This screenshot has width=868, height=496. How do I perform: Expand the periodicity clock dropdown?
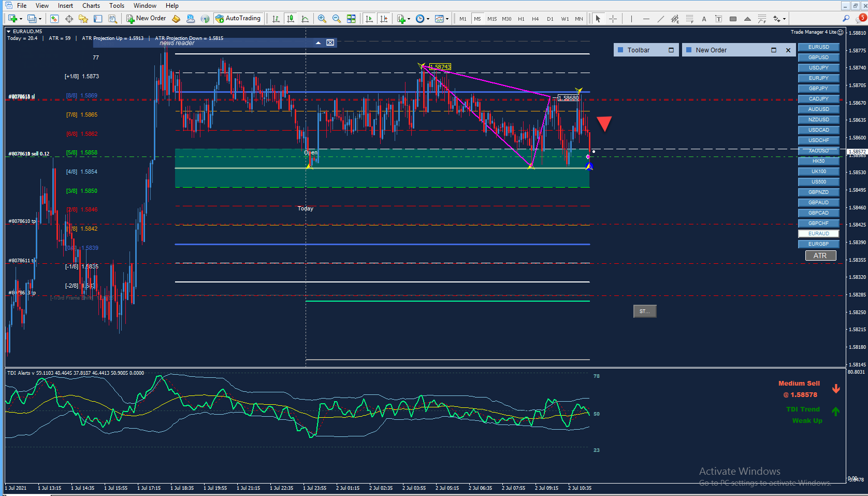tap(428, 19)
